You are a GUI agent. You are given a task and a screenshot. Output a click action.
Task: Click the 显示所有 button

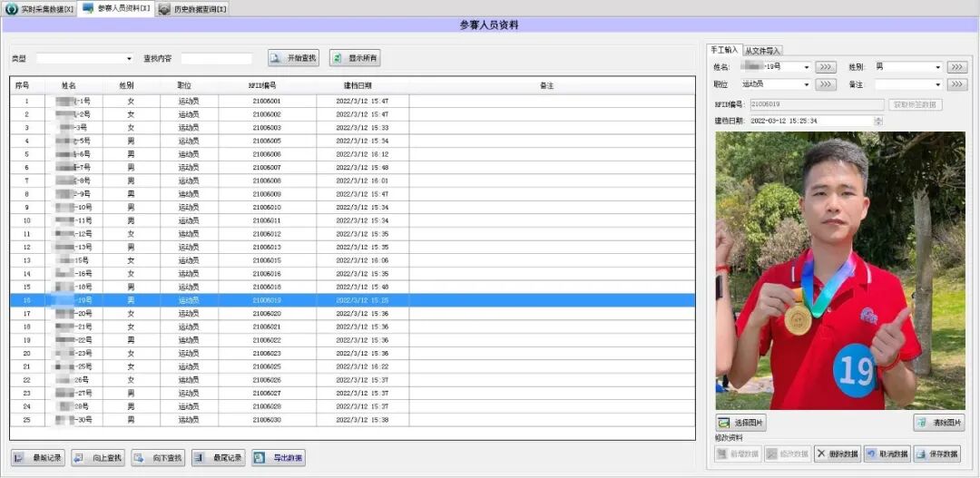point(355,58)
